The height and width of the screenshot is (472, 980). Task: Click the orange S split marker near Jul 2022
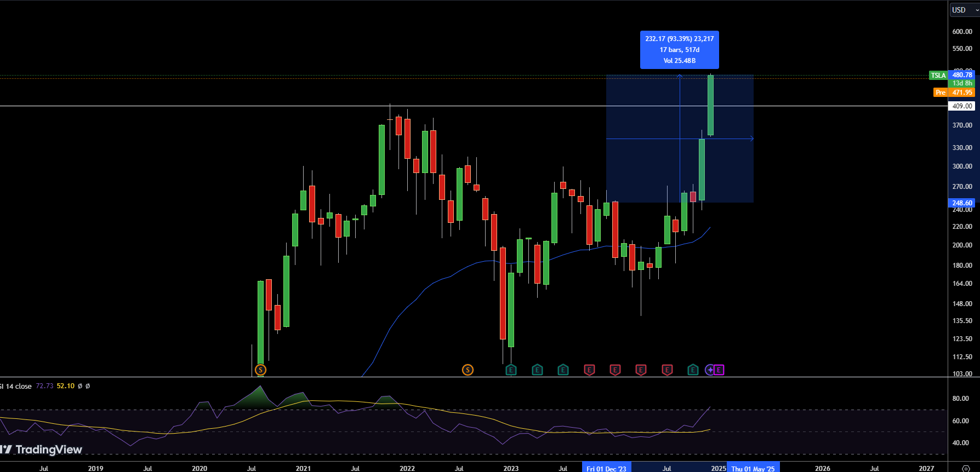(x=468, y=370)
